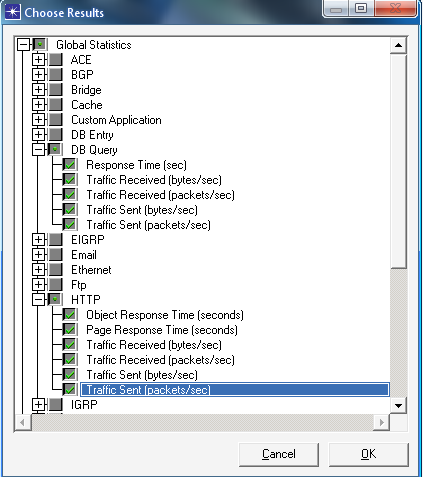Screen dimensions: 423x477
Task: Uncheck DB Query Response Time (sec)
Action: pyautogui.click(x=70, y=165)
